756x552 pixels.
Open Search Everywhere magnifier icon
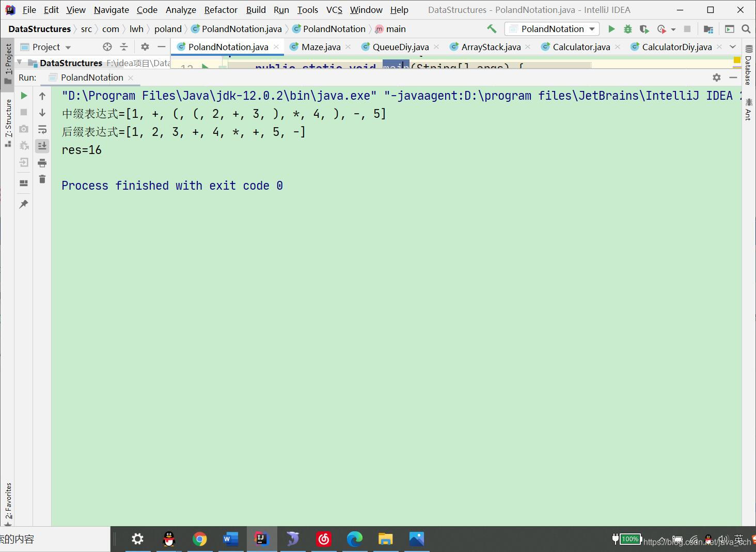click(746, 29)
